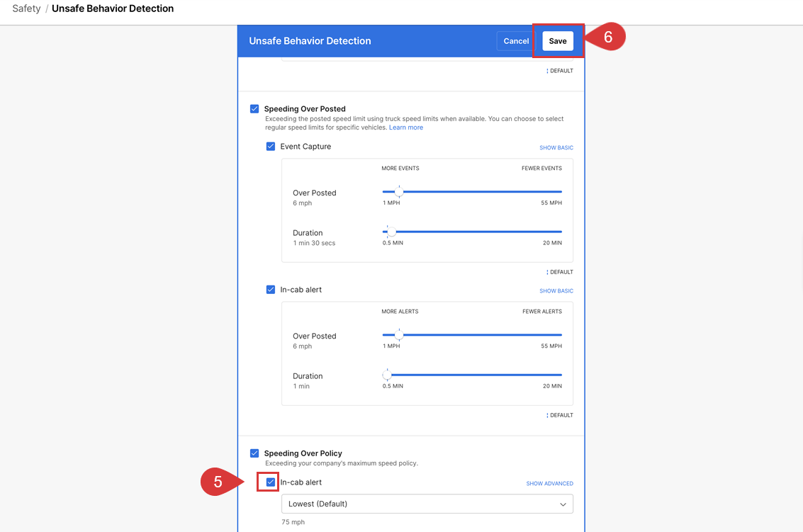Open the Lowest (Default) dropdown
Screen dimensions: 803x532
point(427,504)
